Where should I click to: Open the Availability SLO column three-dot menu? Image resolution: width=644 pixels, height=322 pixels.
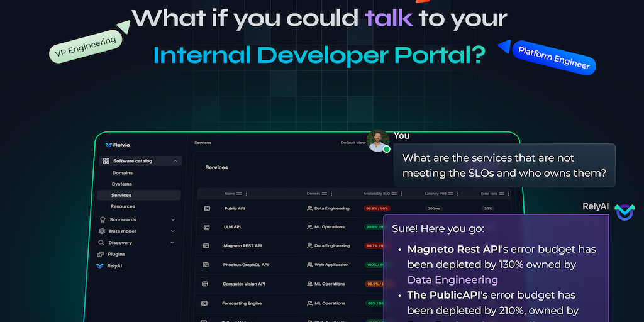point(401,194)
